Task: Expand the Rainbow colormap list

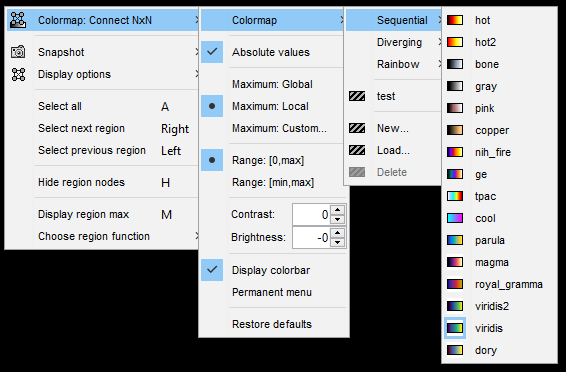Action: (393, 64)
